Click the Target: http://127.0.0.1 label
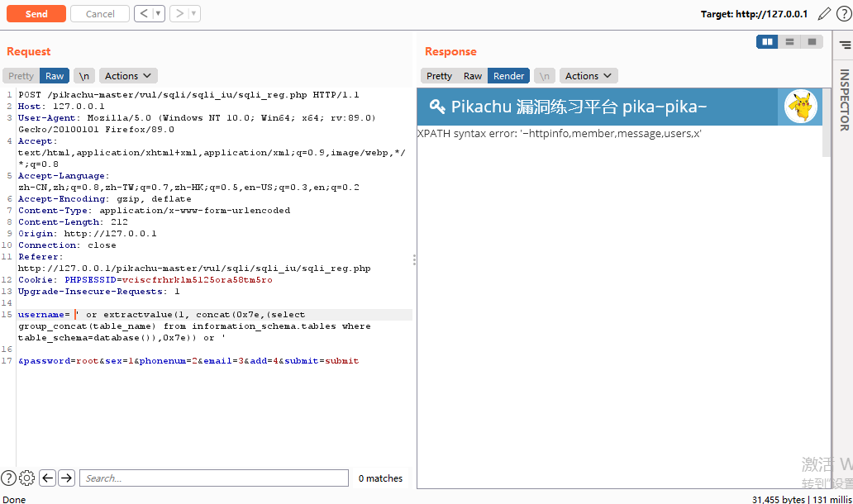The width and height of the screenshot is (853, 504). point(754,14)
